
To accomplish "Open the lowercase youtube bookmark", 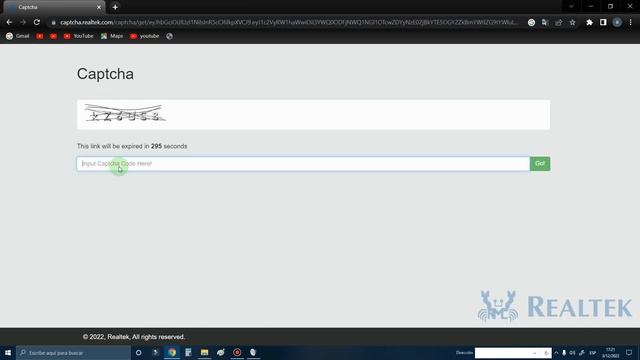I will tap(144, 36).
